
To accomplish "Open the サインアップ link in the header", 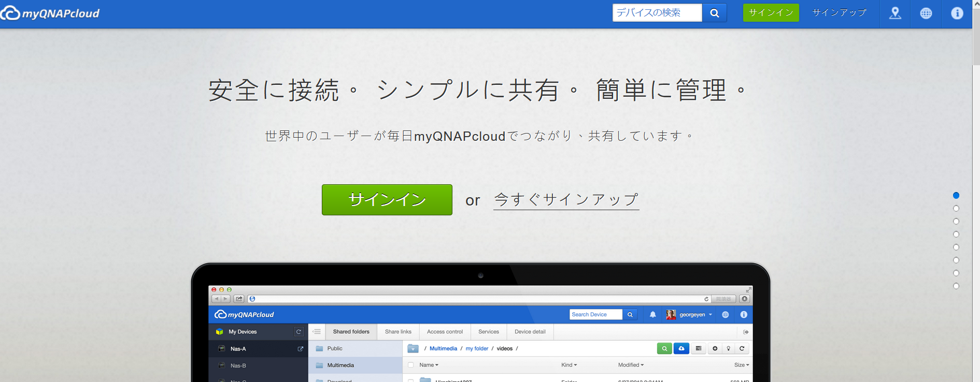I will click(x=839, y=13).
